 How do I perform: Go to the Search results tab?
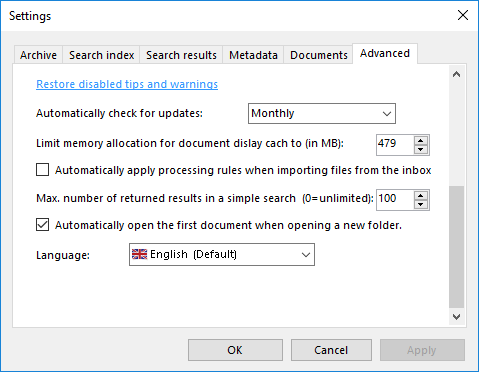click(x=181, y=55)
